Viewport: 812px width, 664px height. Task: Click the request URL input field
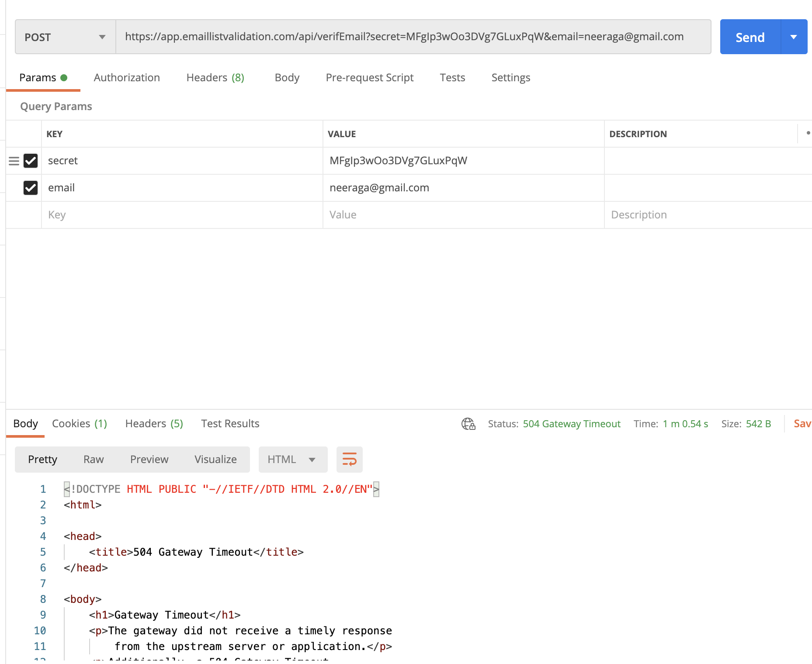413,37
